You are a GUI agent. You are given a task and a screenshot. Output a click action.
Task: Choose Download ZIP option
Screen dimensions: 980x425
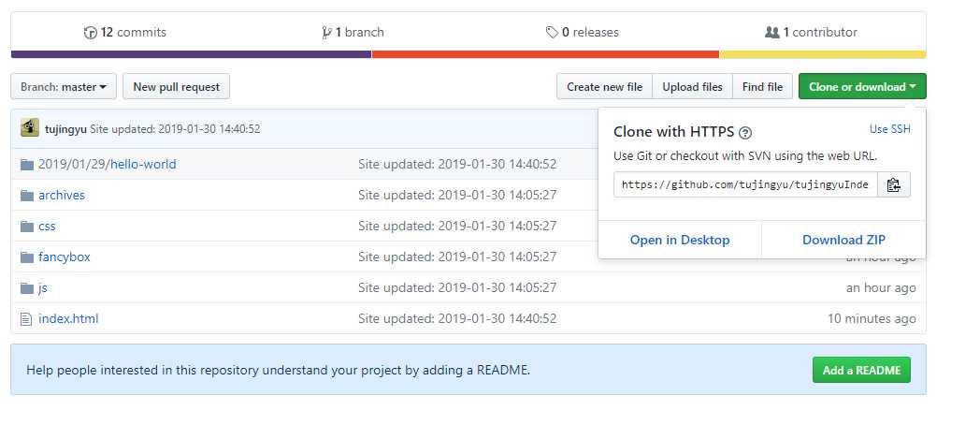pos(843,240)
